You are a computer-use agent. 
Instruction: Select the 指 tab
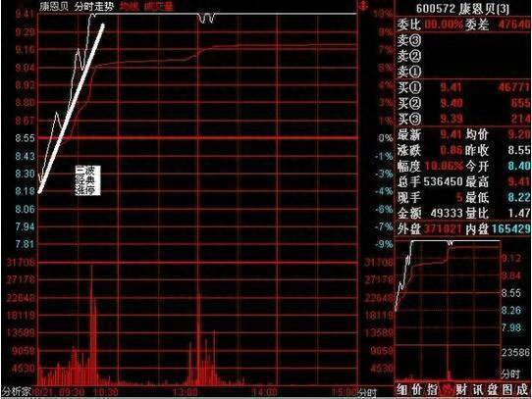(x=432, y=389)
